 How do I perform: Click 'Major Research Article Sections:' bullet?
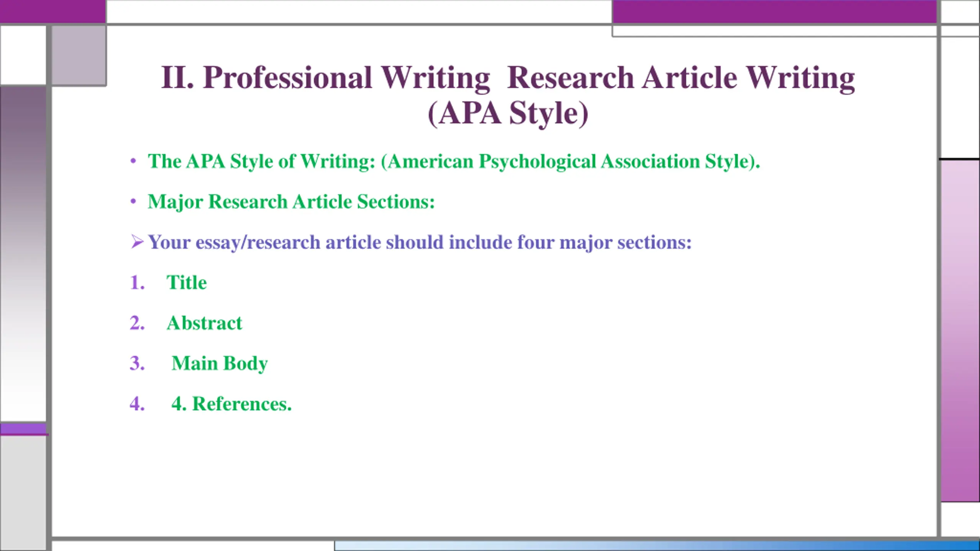click(x=291, y=202)
